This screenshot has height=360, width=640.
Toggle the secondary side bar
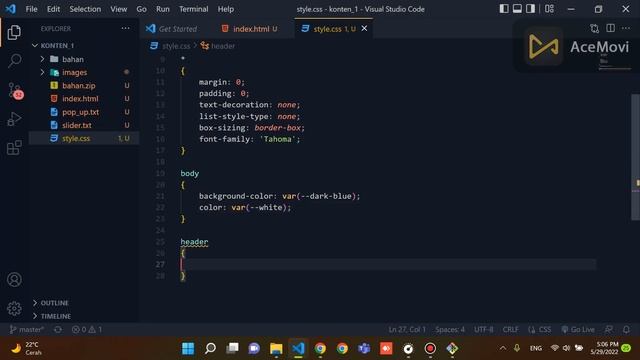[x=530, y=9]
